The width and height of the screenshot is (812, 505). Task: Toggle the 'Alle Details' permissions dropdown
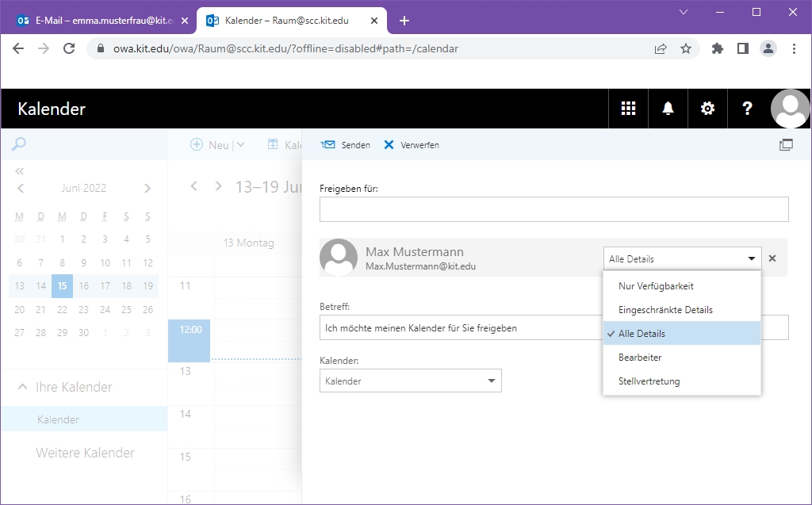tap(682, 258)
